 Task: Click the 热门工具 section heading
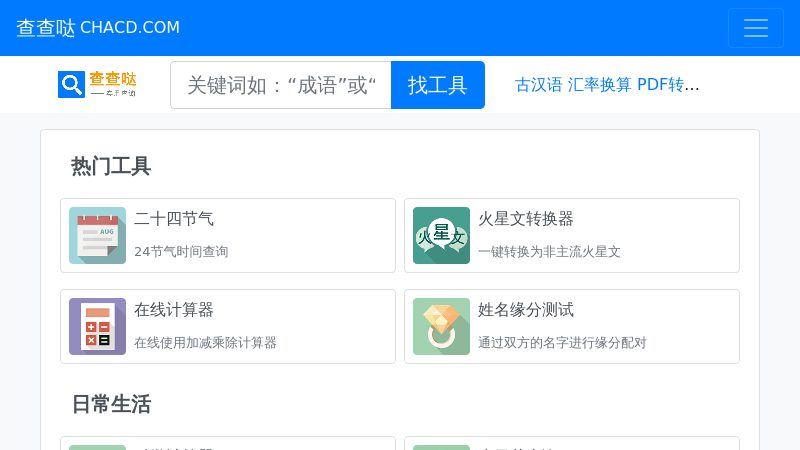pyautogui.click(x=111, y=166)
